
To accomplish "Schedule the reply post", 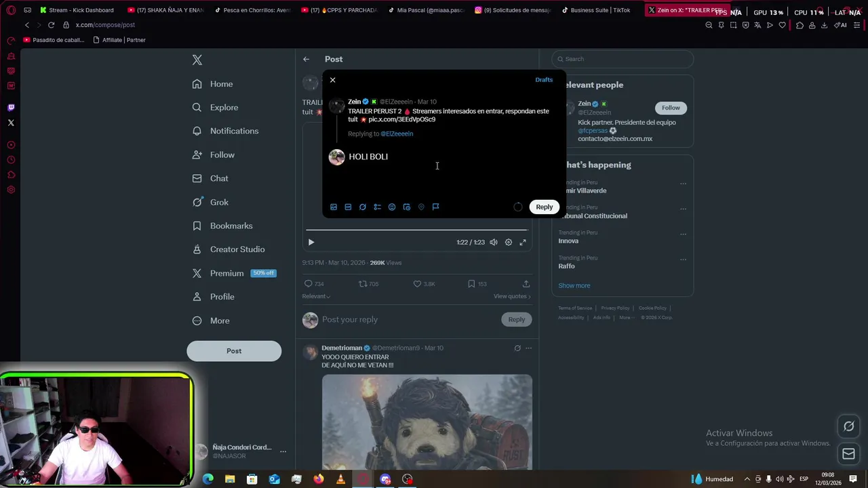I will pyautogui.click(x=407, y=207).
